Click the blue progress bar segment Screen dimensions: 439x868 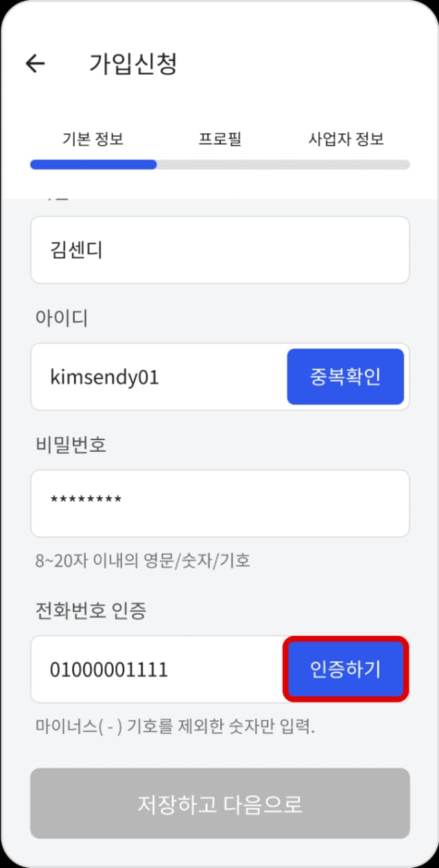coord(92,164)
